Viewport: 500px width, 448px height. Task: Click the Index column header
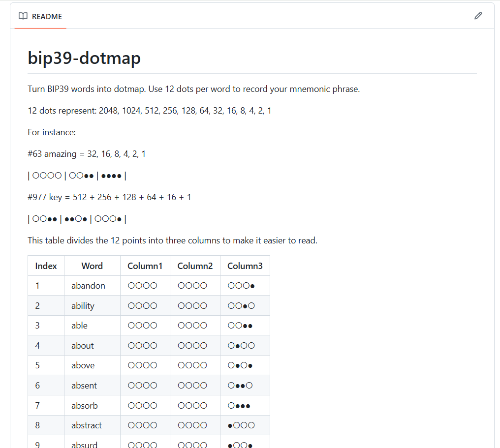46,266
